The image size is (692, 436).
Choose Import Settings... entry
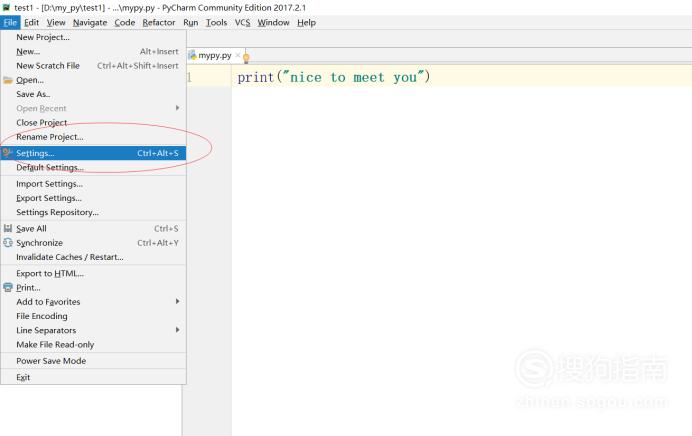point(93,184)
